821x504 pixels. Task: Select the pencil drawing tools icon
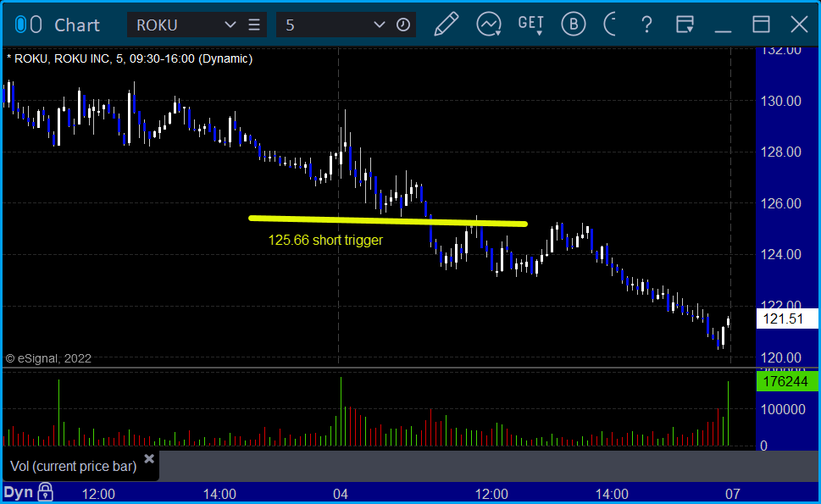point(447,25)
